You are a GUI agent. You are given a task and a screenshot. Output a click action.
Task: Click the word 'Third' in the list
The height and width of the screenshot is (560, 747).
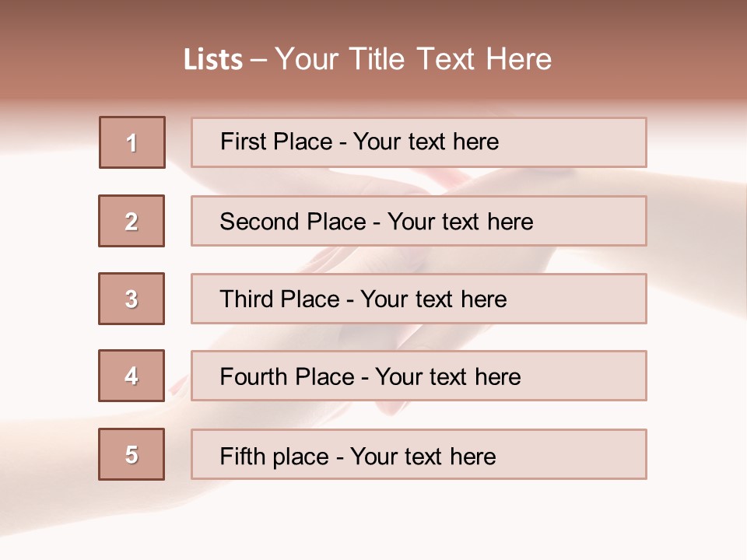[247, 299]
